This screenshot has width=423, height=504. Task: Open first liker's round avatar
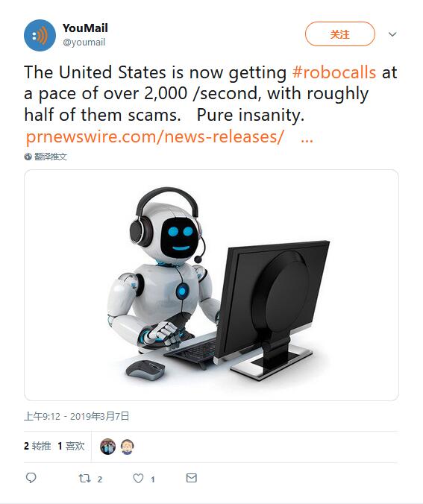[x=107, y=447]
